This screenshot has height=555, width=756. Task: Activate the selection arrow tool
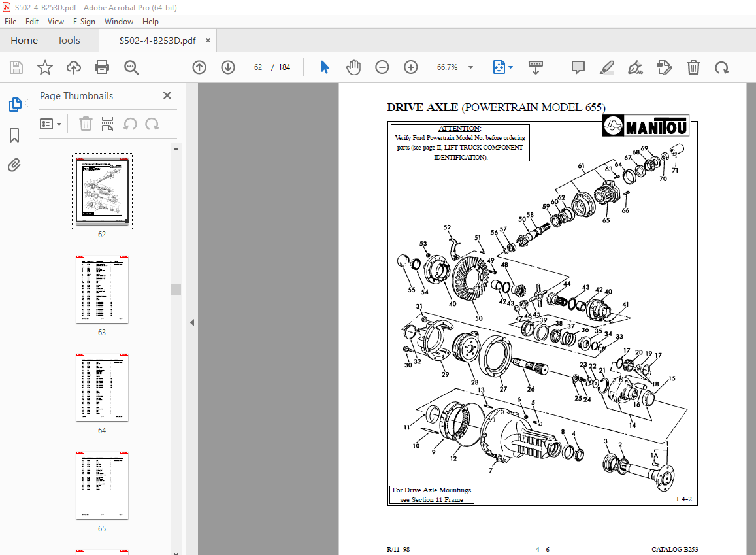pyautogui.click(x=325, y=67)
